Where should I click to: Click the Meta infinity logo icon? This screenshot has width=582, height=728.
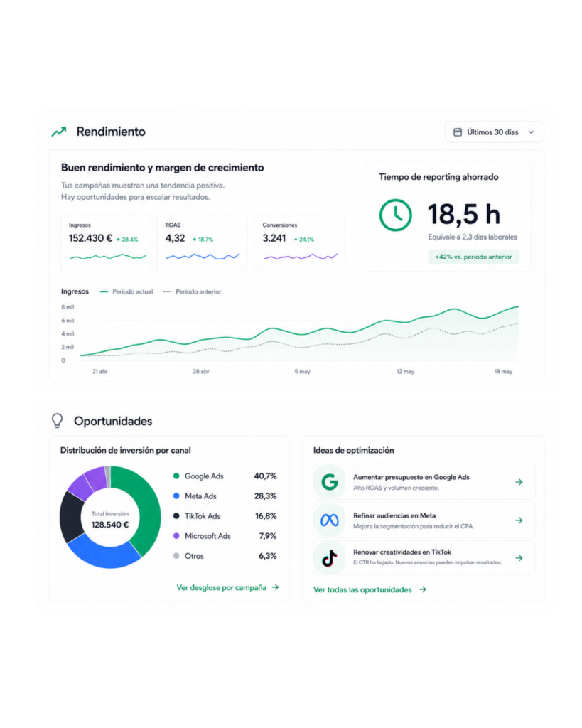[x=330, y=520]
